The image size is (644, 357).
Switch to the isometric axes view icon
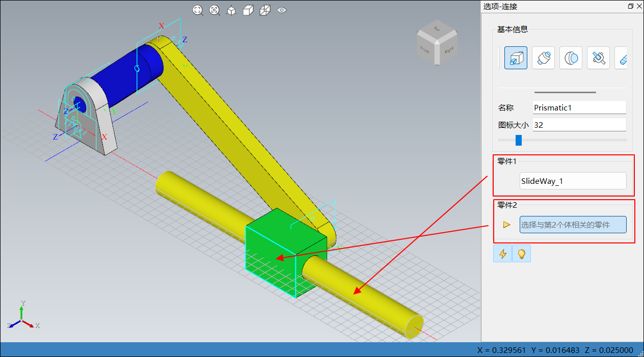[231, 10]
